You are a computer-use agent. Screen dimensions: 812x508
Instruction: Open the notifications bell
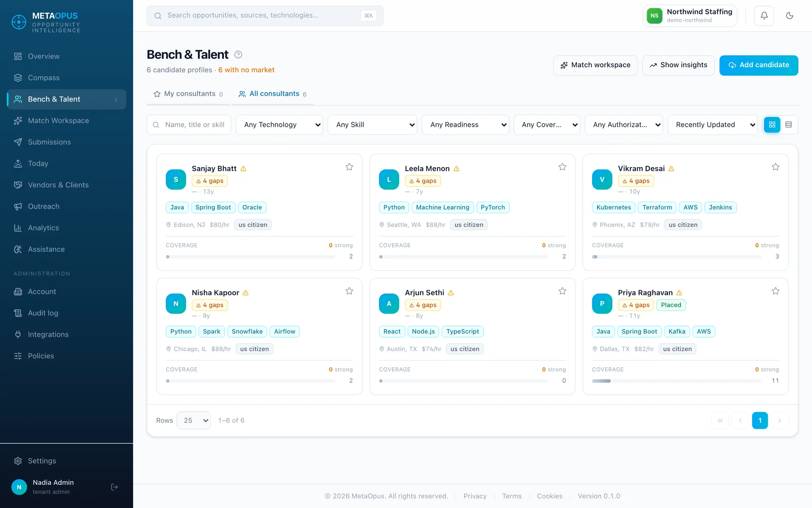(x=764, y=16)
